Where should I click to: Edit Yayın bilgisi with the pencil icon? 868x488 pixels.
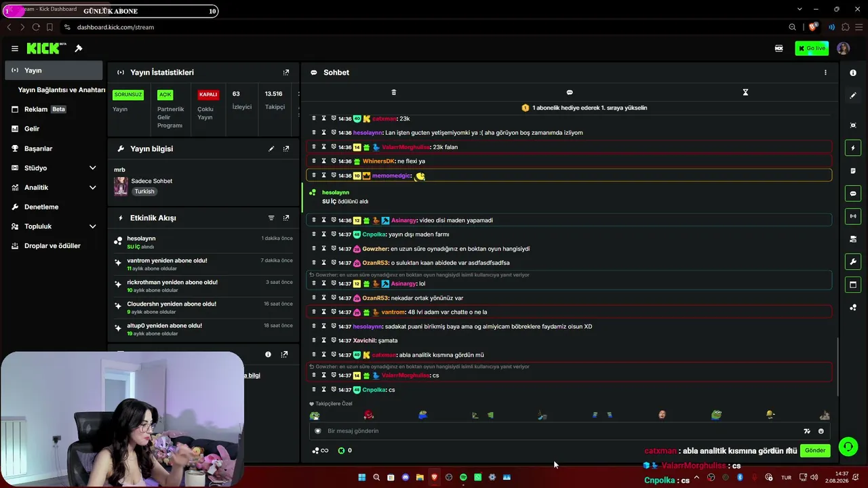tap(271, 148)
